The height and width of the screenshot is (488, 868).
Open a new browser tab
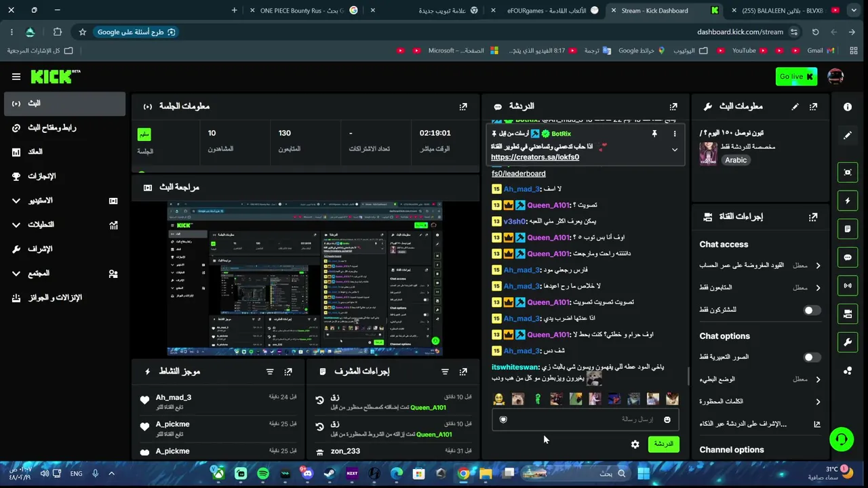234,10
